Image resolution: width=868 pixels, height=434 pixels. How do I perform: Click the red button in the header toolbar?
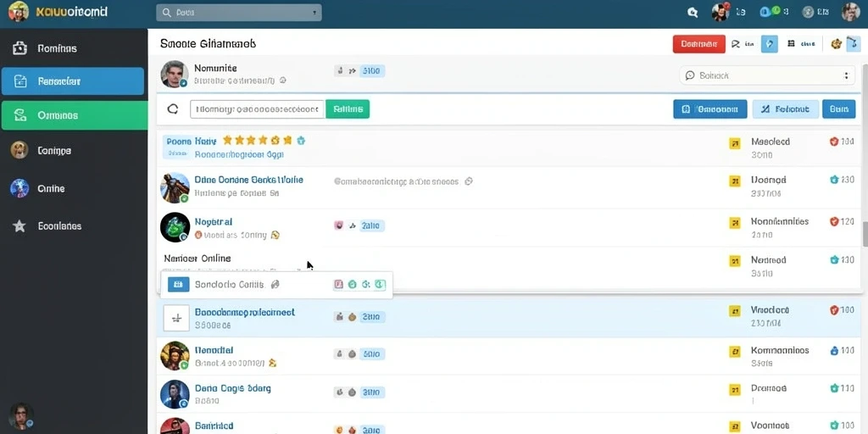click(x=698, y=44)
